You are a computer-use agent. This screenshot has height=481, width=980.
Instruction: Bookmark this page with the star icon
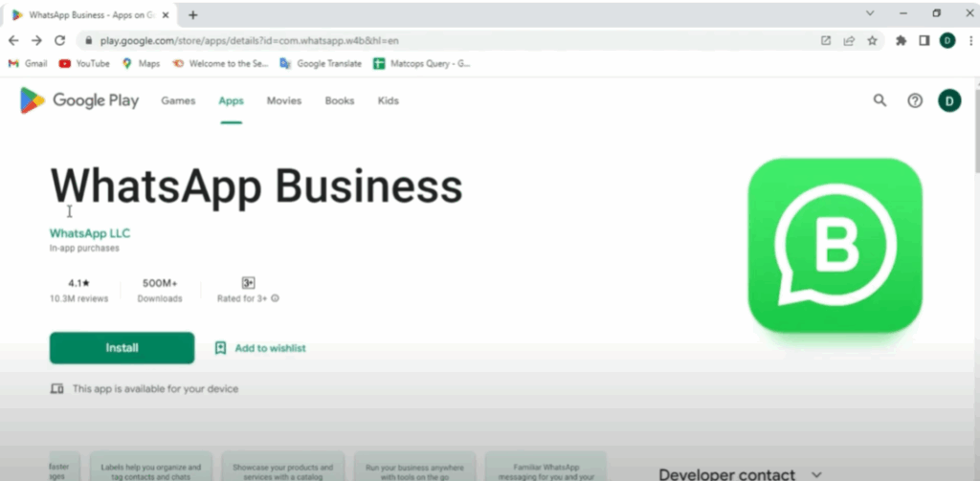point(872,41)
